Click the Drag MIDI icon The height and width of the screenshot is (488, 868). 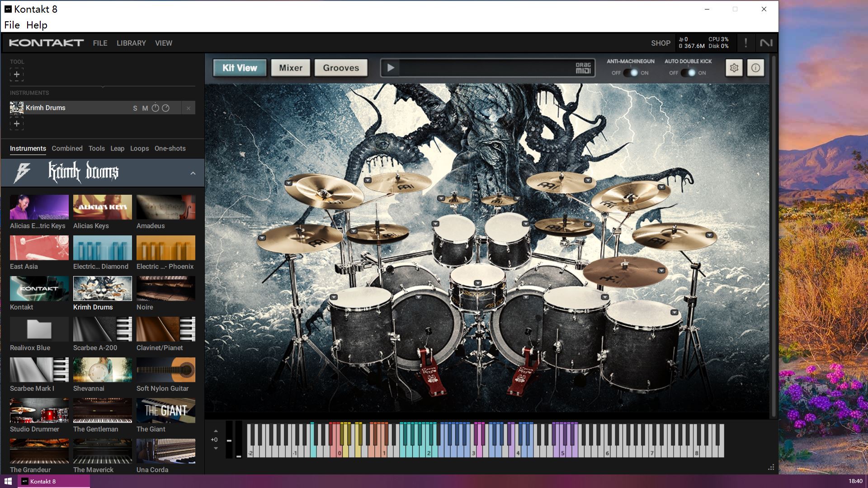point(583,68)
